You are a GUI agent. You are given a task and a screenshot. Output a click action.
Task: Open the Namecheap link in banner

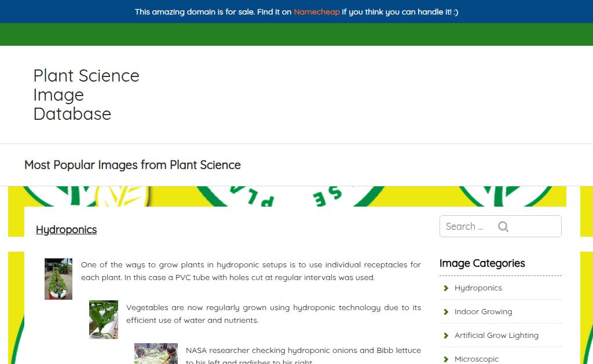click(x=316, y=12)
